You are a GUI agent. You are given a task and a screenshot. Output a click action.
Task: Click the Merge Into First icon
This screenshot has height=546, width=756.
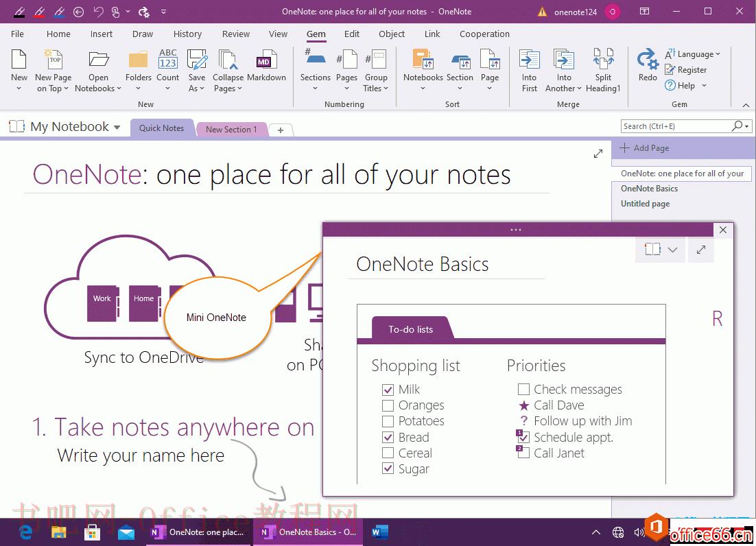tap(529, 59)
